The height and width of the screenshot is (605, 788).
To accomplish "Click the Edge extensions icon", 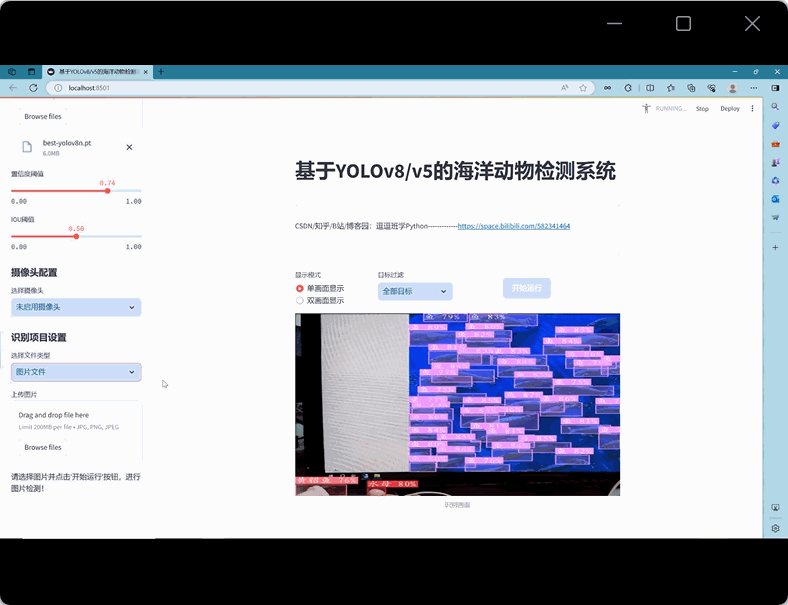I will [628, 88].
